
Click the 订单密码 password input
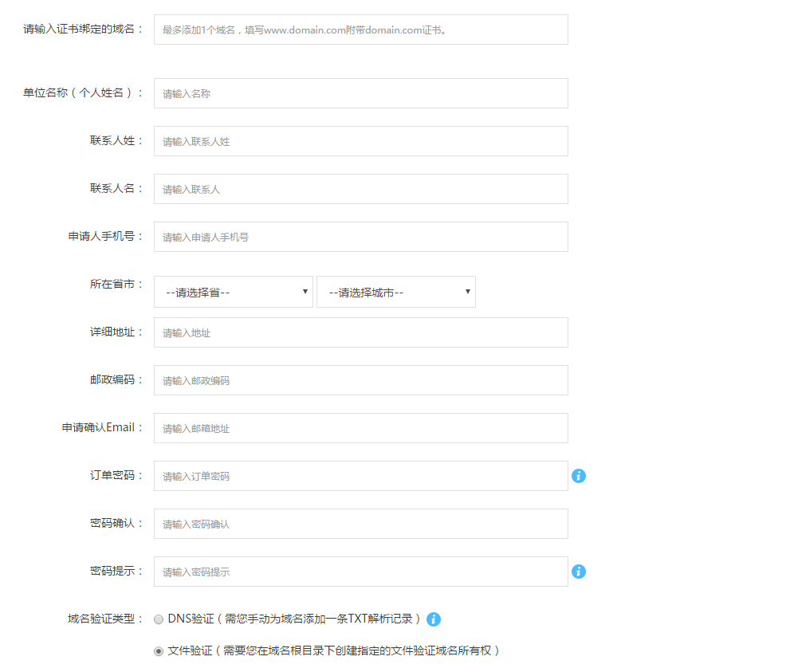[361, 476]
